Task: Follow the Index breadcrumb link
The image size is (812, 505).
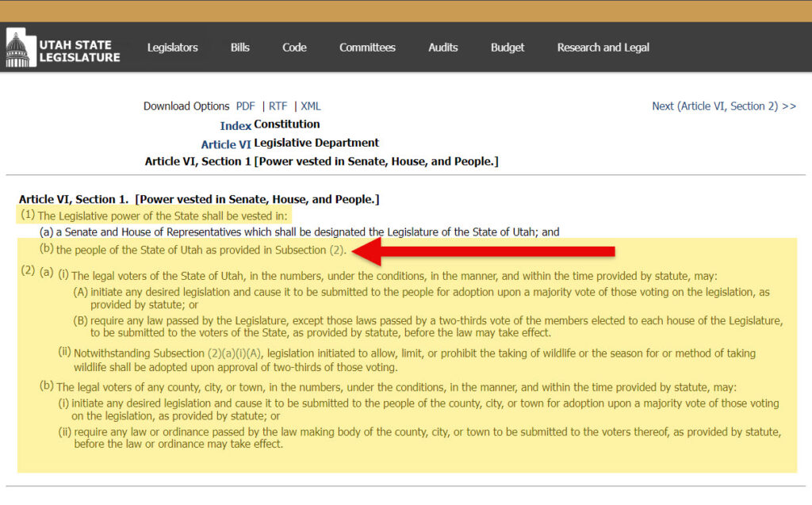Action: coord(236,126)
